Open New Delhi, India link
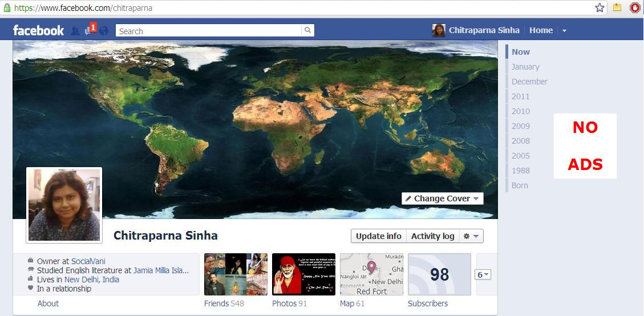Viewport: 644px width, 316px height. (x=92, y=279)
